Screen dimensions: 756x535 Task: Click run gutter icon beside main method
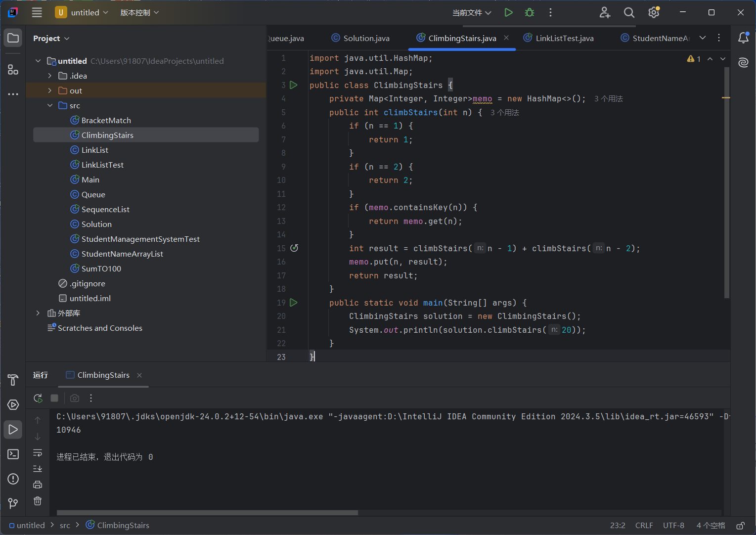coord(294,303)
